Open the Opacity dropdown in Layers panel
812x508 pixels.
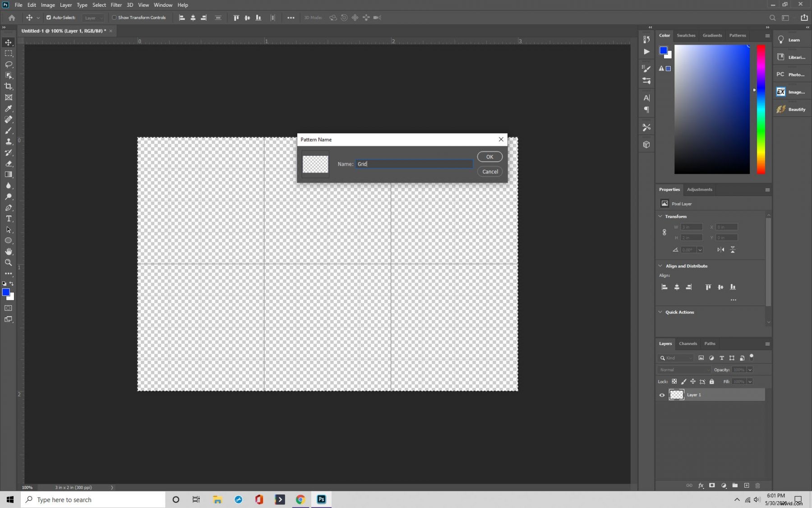point(749,369)
